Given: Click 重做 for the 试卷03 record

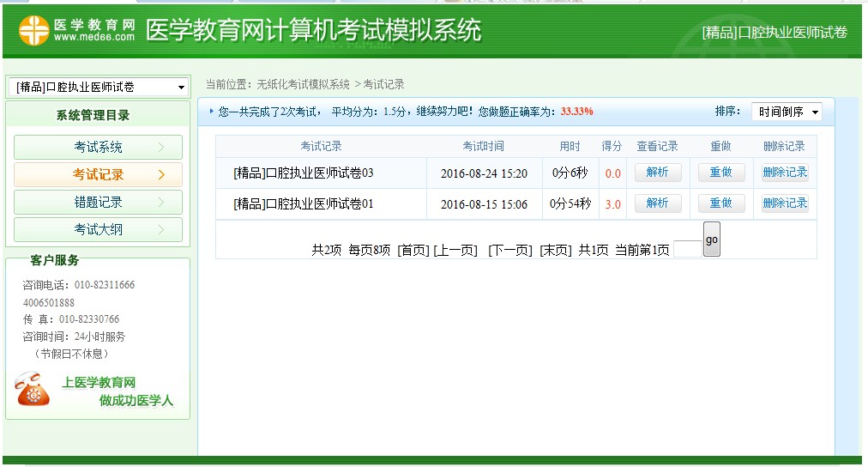Looking at the screenshot, I should pyautogui.click(x=720, y=173).
